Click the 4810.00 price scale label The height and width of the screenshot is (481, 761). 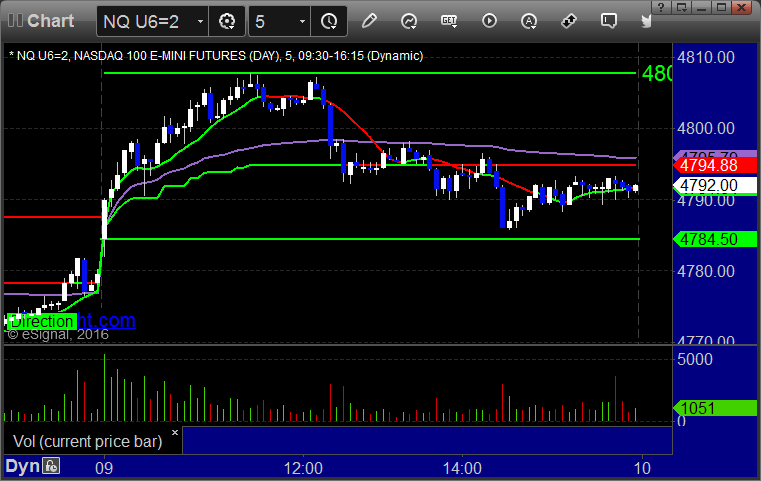[706, 57]
